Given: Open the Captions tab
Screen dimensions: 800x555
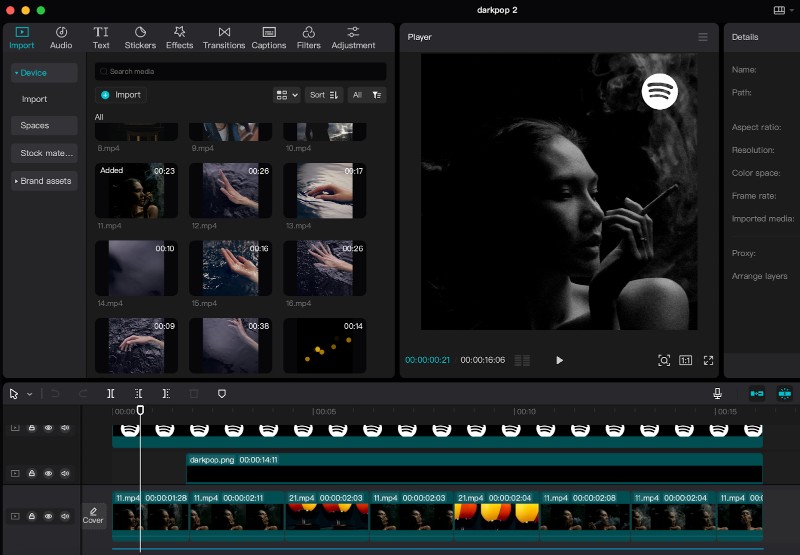Looking at the screenshot, I should click(269, 38).
